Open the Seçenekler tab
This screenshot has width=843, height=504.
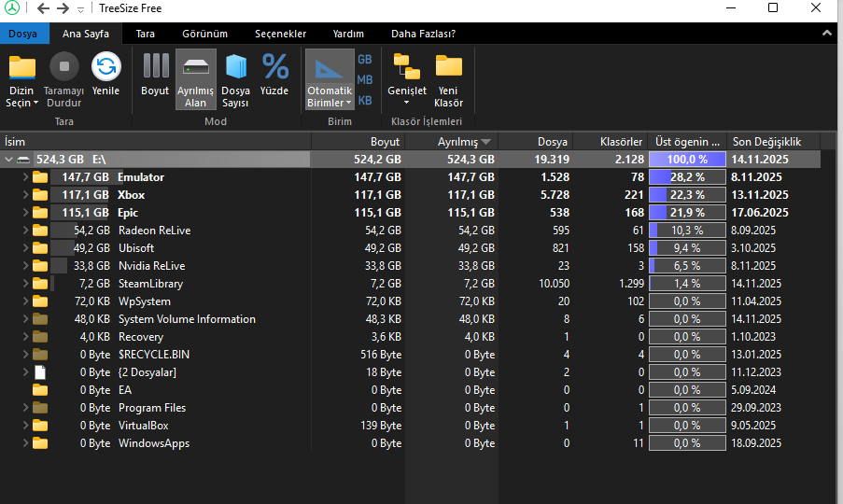pyautogui.click(x=281, y=34)
